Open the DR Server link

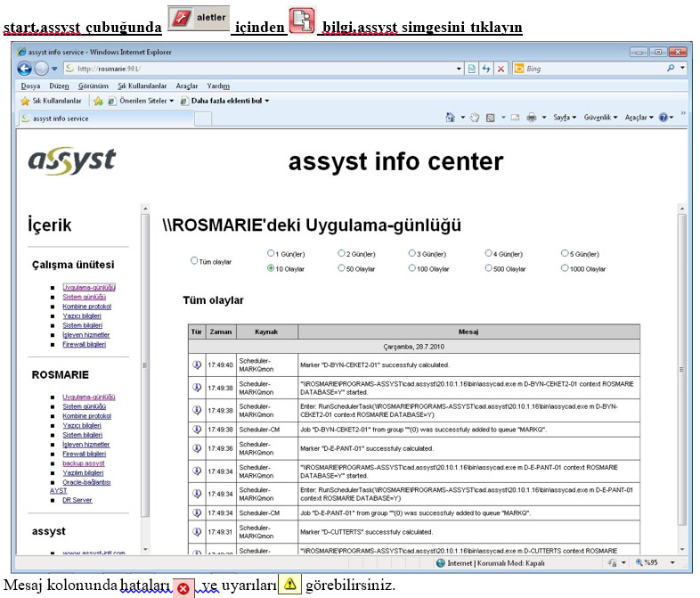coord(77,500)
